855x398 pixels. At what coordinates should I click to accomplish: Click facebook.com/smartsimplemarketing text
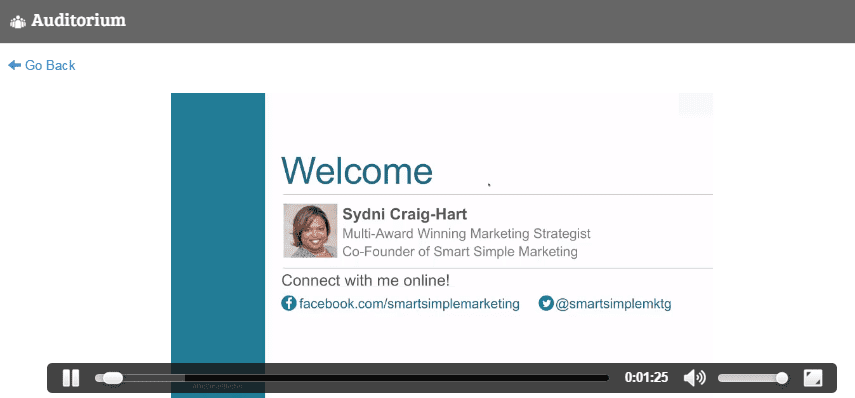tap(410, 304)
